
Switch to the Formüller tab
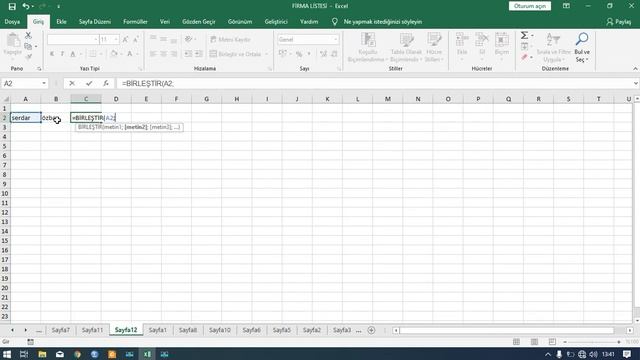click(x=135, y=22)
